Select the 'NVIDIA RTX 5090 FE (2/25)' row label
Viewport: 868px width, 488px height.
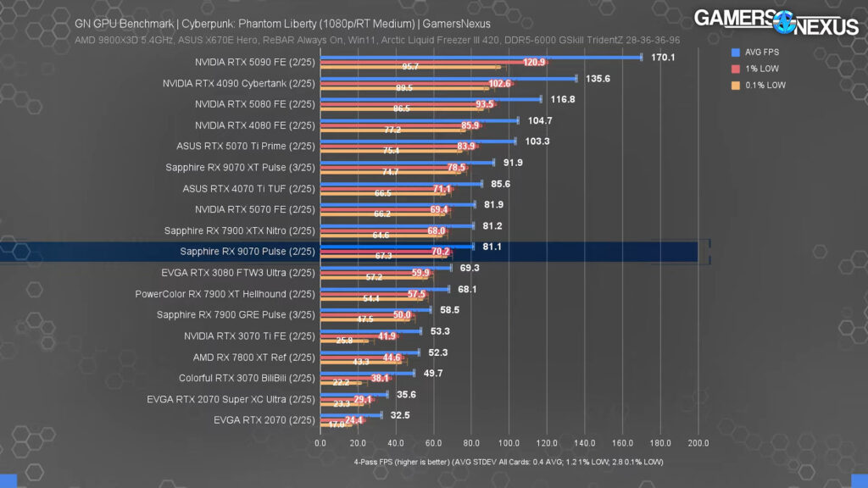point(254,62)
